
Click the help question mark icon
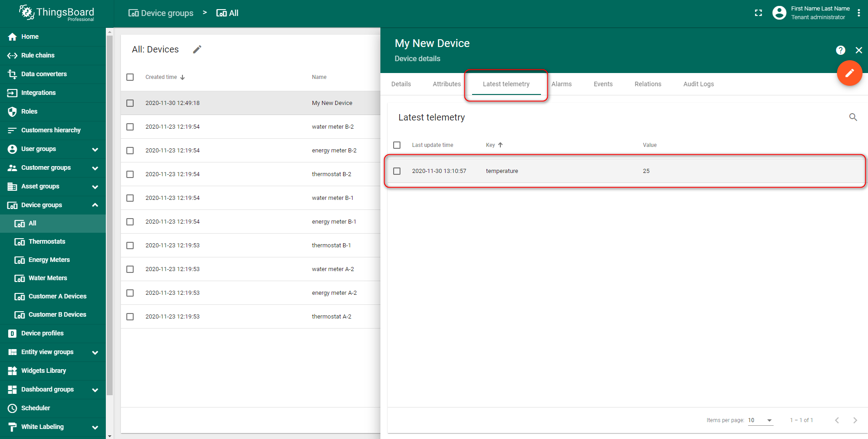(841, 50)
